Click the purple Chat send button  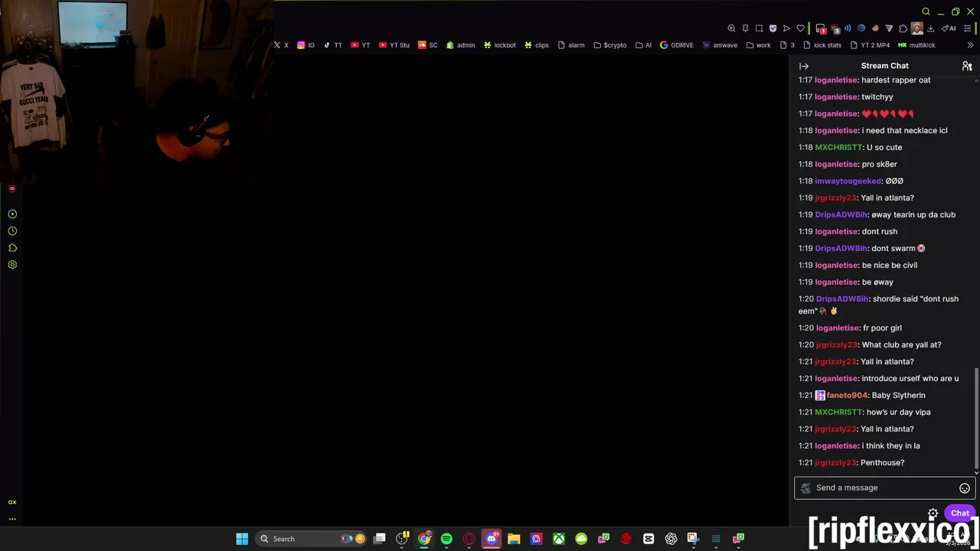coord(960,514)
